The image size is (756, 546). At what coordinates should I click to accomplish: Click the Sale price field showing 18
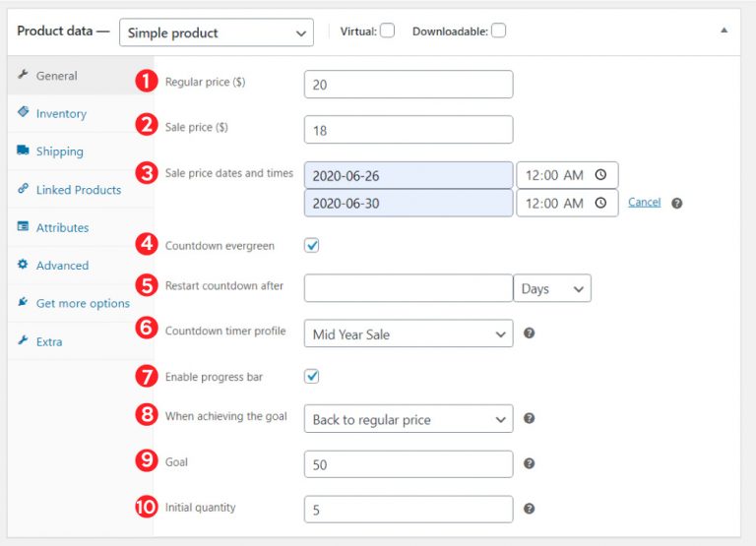click(409, 130)
